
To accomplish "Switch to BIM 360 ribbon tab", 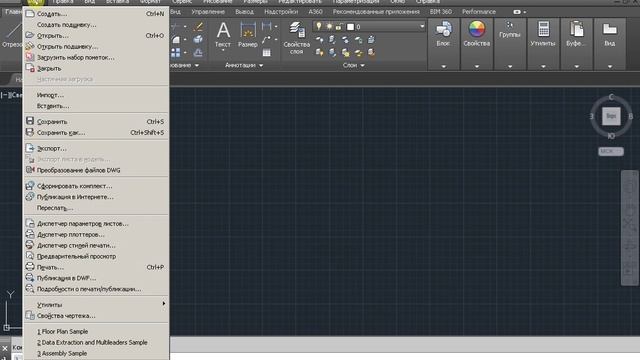I will click(441, 12).
